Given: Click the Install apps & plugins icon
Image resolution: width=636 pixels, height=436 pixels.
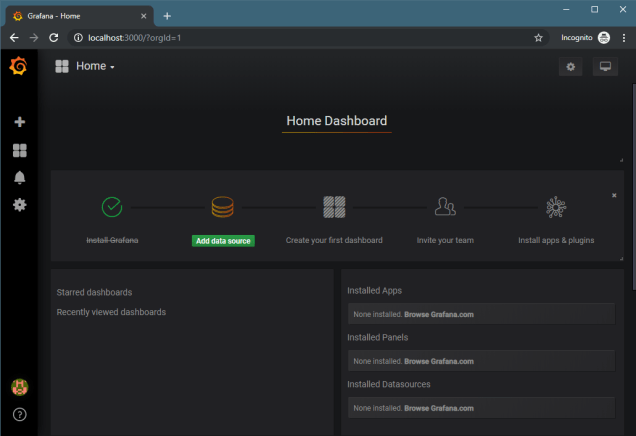Looking at the screenshot, I should click(556, 207).
